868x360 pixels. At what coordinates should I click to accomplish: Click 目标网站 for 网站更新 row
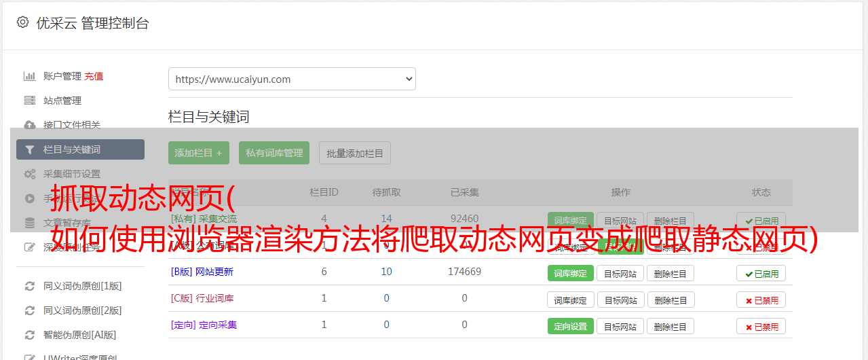(620, 273)
